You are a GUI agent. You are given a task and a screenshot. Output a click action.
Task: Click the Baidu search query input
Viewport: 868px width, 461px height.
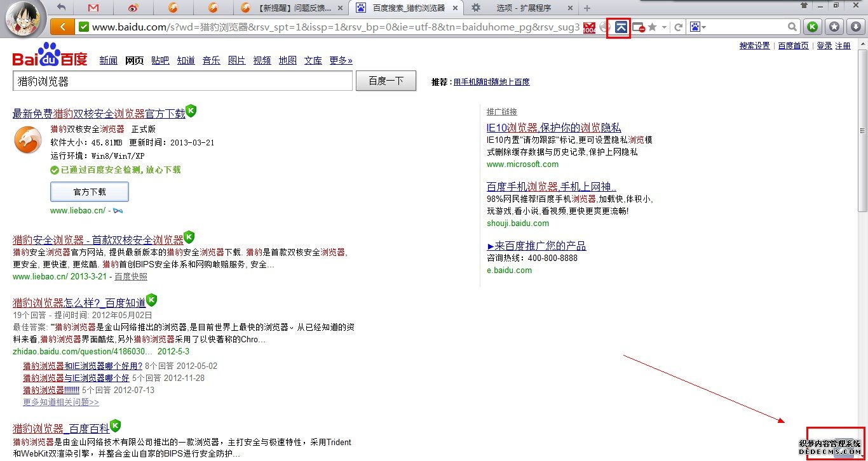pyautogui.click(x=182, y=81)
